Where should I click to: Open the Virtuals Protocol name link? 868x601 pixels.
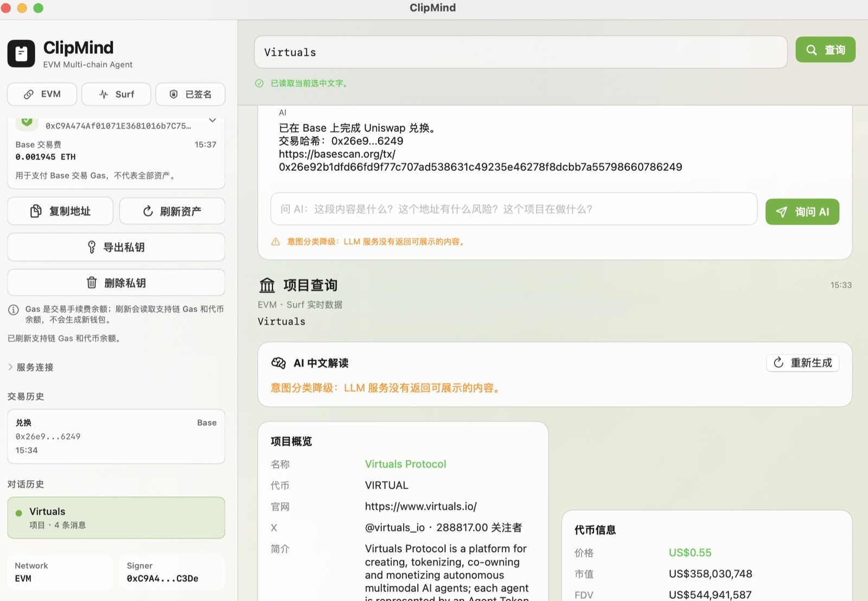(405, 464)
